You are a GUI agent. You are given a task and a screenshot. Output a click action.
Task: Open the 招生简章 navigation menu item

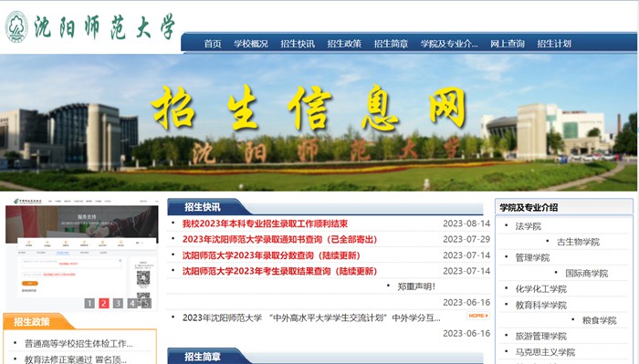coord(392,44)
